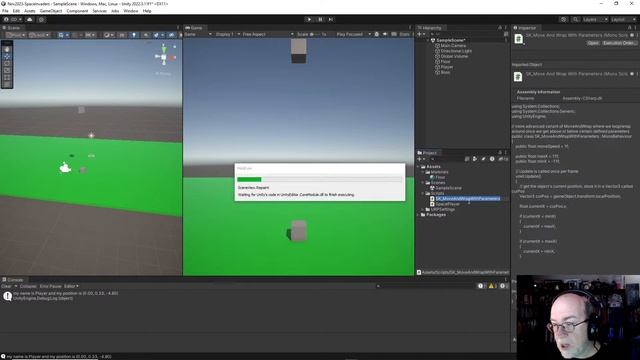Select SpacePlayer script in Project
Screen dimensions: 640x360
pyautogui.click(x=445, y=204)
